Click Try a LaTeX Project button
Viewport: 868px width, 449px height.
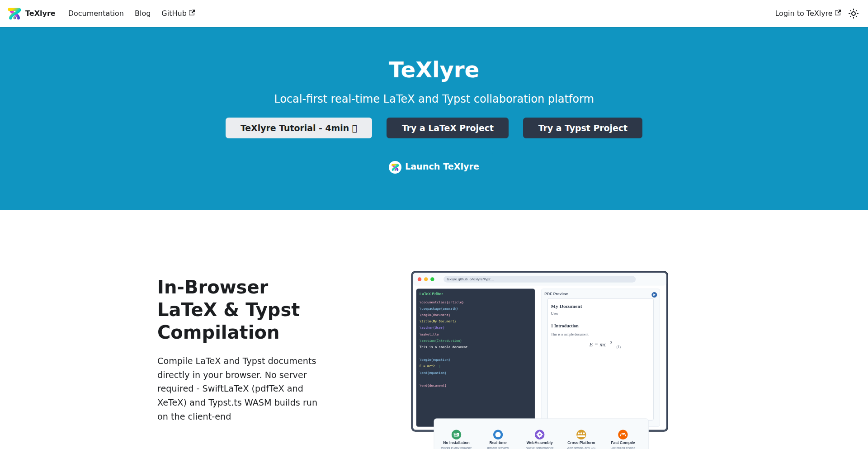click(448, 128)
